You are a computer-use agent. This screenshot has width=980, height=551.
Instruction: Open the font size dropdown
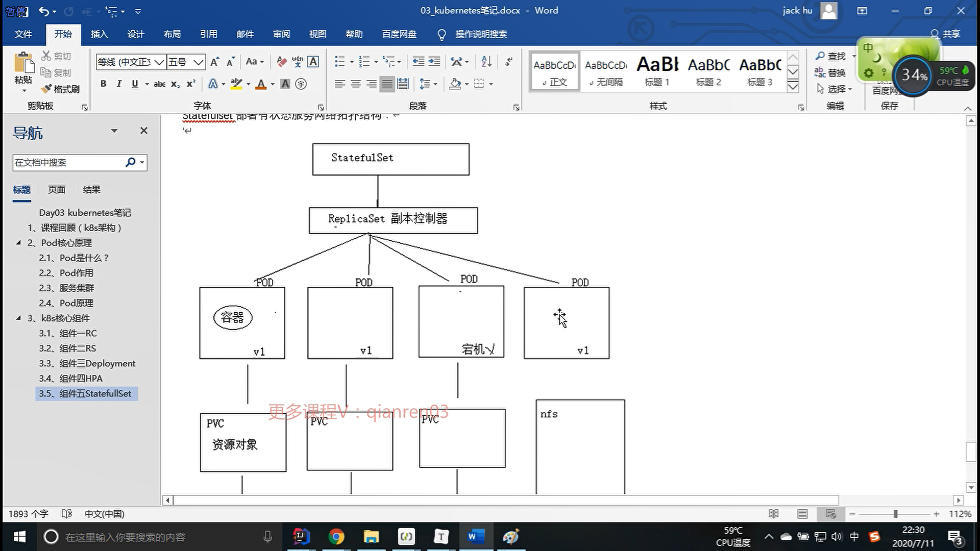click(x=199, y=62)
